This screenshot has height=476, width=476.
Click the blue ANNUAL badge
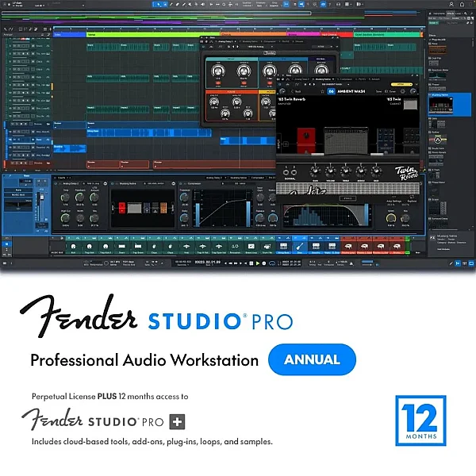tap(312, 359)
